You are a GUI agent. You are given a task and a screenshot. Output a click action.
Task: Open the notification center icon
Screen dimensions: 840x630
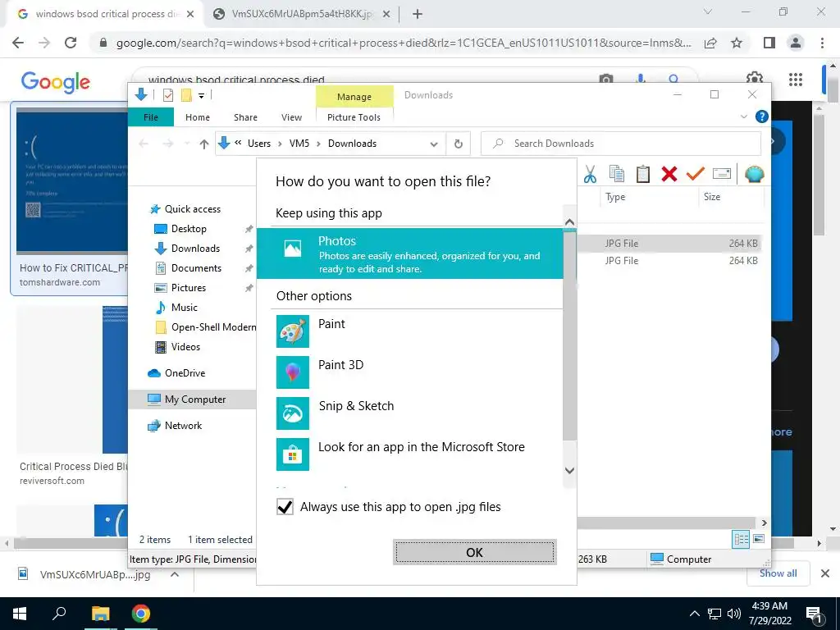coord(813,614)
